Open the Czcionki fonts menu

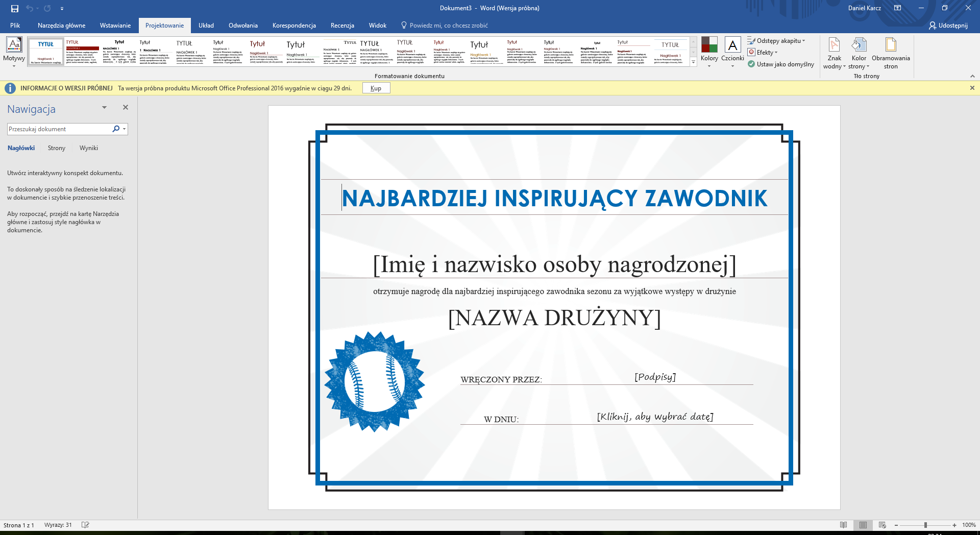pyautogui.click(x=732, y=52)
